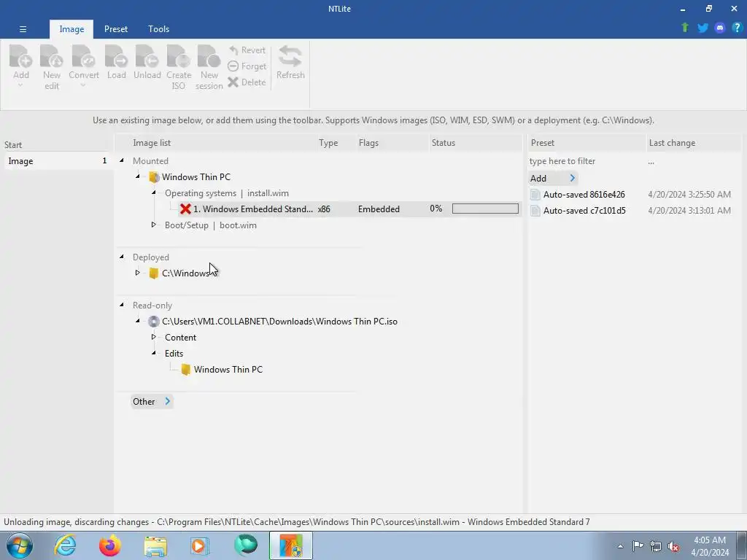Open the Help question mark icon
Viewport: 747px width, 560px height.
point(737,28)
